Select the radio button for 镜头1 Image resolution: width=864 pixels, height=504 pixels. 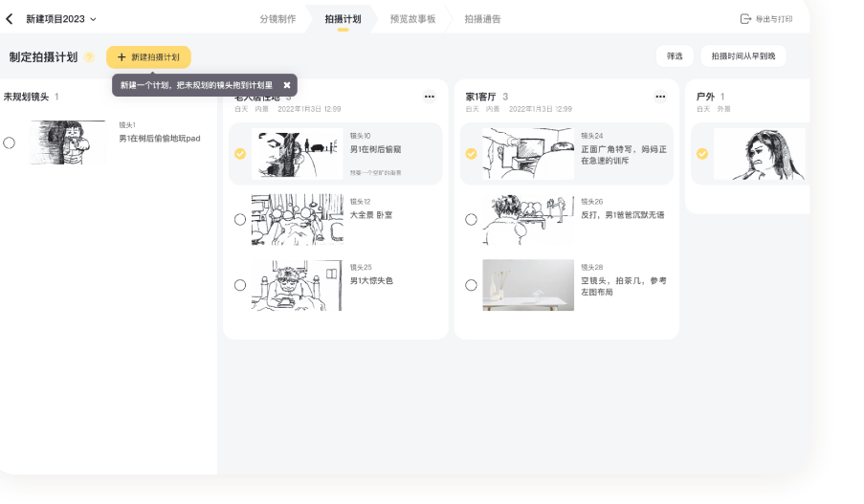[10, 142]
